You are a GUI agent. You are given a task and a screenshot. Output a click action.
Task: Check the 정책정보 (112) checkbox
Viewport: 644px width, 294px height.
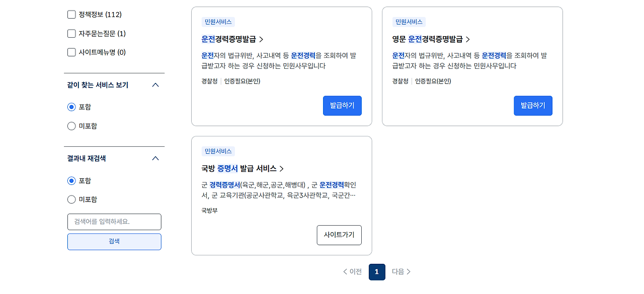pyautogui.click(x=71, y=15)
